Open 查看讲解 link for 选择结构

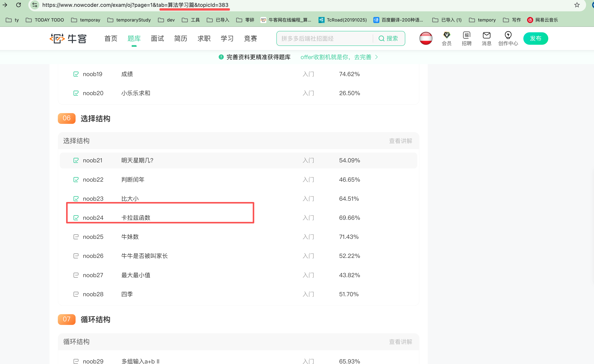pyautogui.click(x=400, y=141)
